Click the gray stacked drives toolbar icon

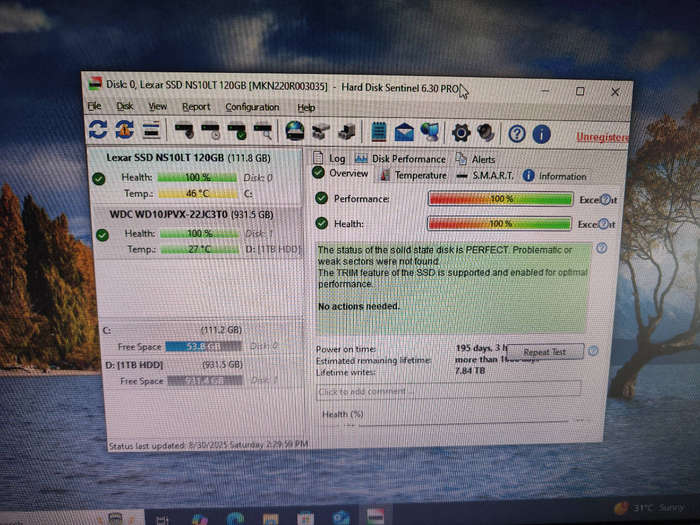coord(346,132)
